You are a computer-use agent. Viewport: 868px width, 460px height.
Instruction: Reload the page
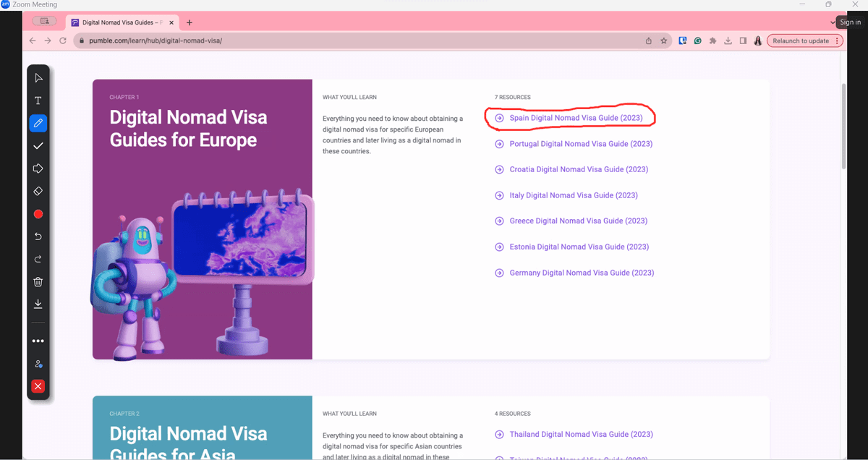pyautogui.click(x=63, y=41)
